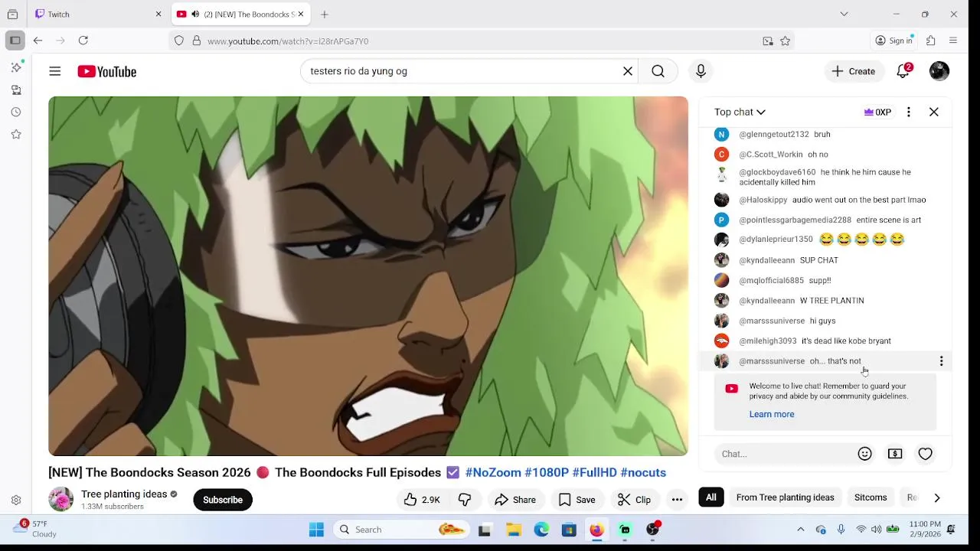Select From Tree planting ideas chip
The width and height of the screenshot is (980, 551).
785,497
